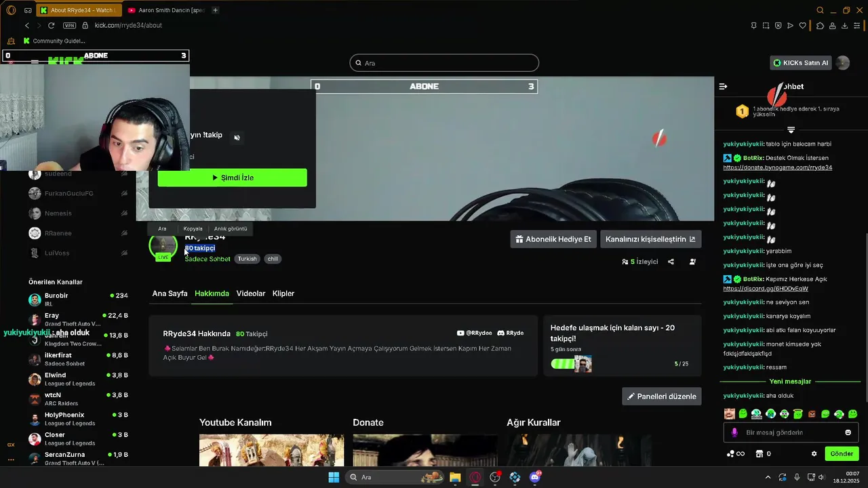Click the Kick search field Ara
The height and width of the screenshot is (488, 868).
[444, 63]
